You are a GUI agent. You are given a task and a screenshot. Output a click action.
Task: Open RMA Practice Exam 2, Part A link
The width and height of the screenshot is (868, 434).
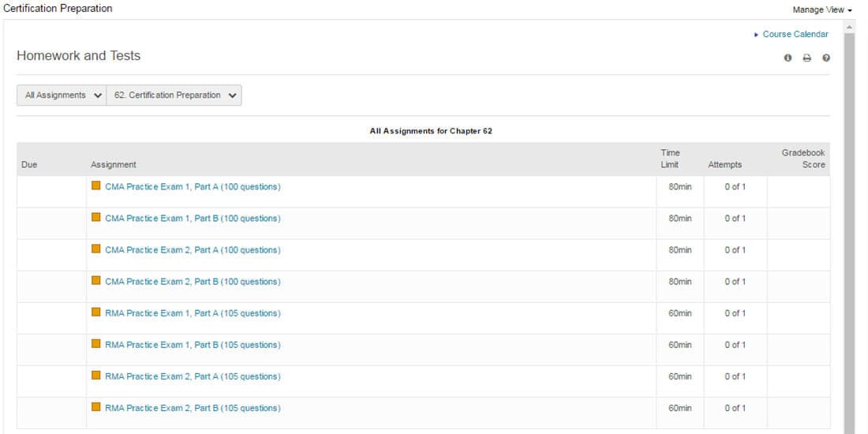tap(193, 376)
